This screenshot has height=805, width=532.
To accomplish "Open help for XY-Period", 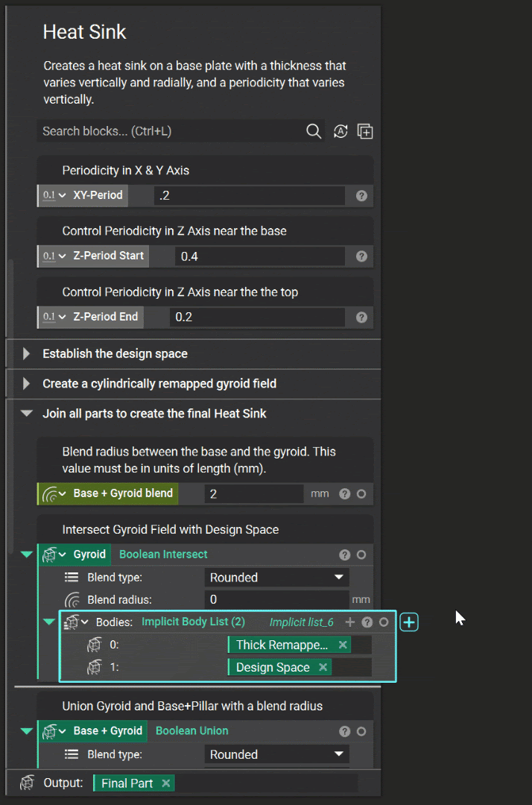I will click(x=361, y=195).
